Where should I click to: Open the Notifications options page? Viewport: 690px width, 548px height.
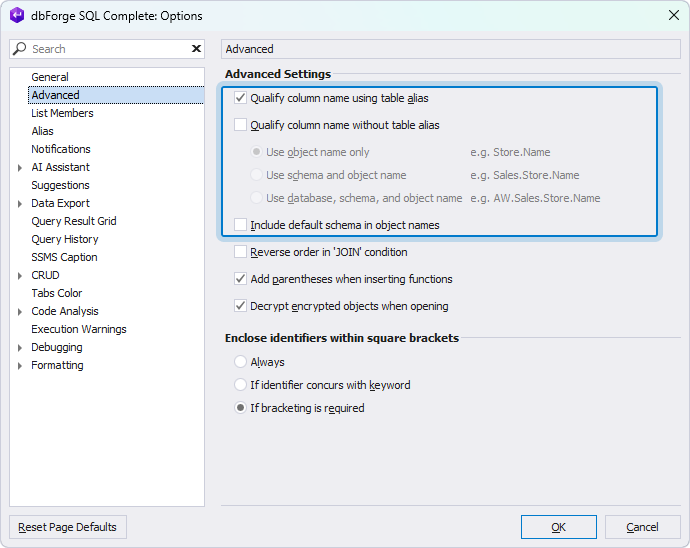pyautogui.click(x=61, y=149)
